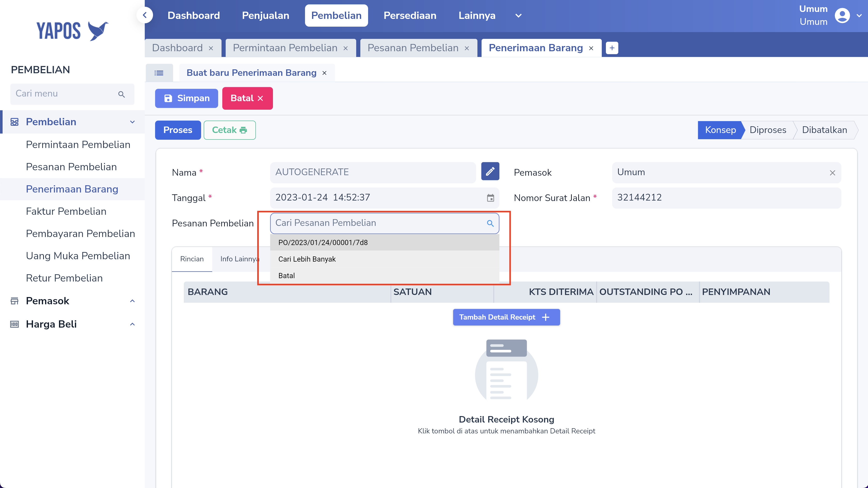Viewport: 868px width, 488px height.
Task: Close the Pesanan Pembelian tab
Action: 467,48
